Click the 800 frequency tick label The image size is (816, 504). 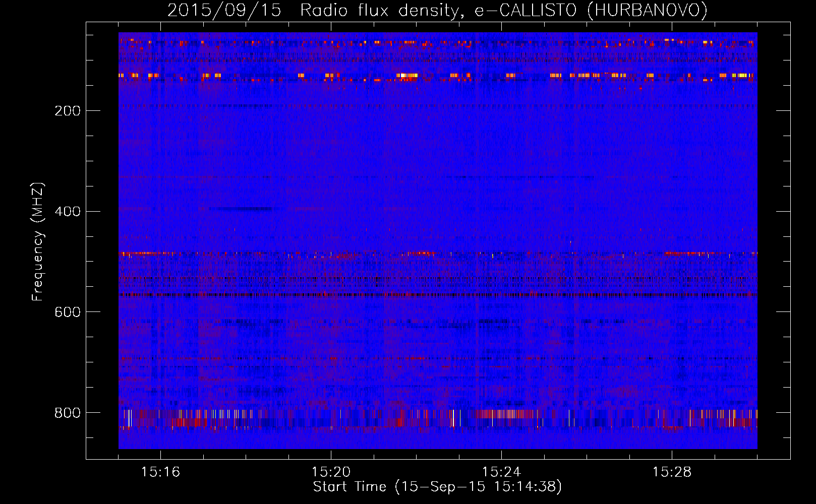click(68, 413)
